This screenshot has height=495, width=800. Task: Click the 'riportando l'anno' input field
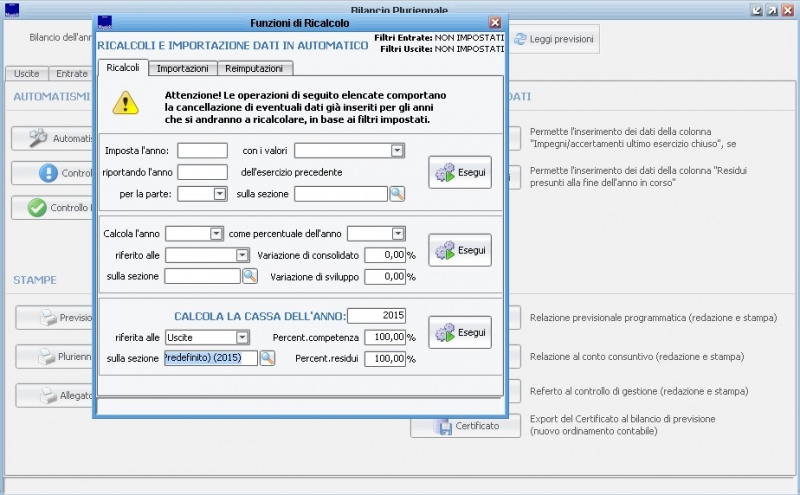(x=203, y=172)
